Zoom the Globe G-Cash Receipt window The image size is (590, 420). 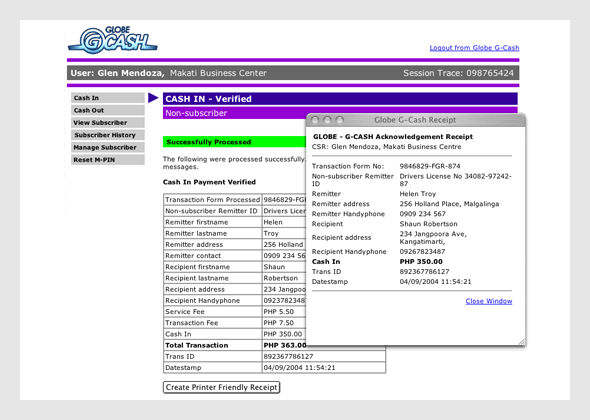340,120
